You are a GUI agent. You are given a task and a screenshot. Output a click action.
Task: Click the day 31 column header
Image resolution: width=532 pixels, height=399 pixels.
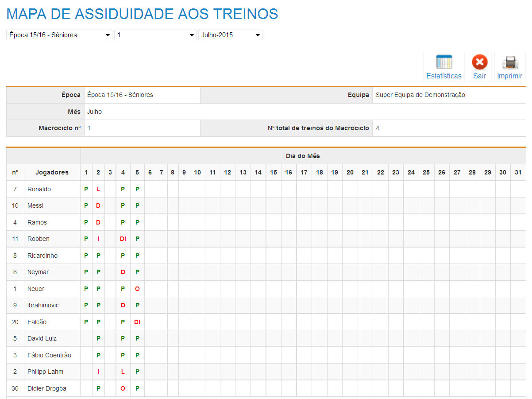click(518, 172)
